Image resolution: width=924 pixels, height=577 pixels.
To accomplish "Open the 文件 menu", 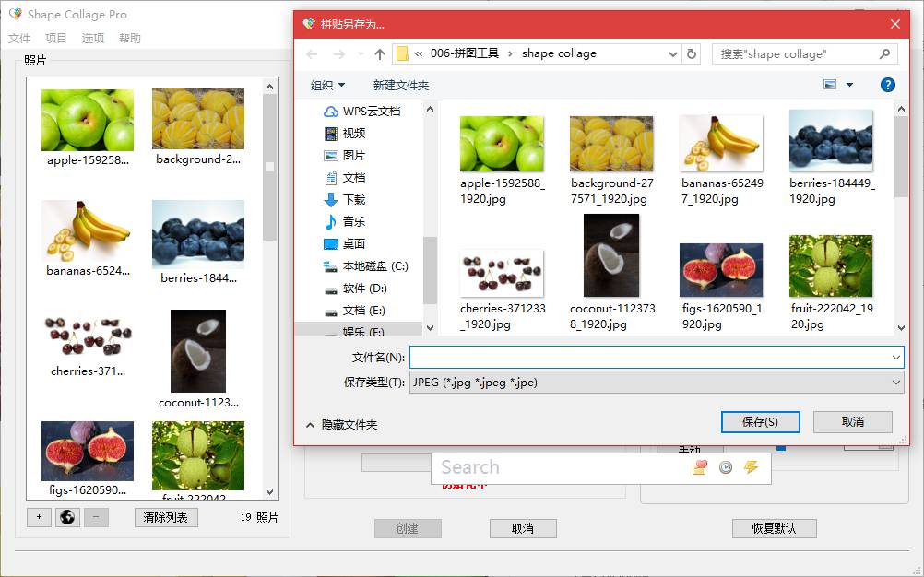I will 18,39.
